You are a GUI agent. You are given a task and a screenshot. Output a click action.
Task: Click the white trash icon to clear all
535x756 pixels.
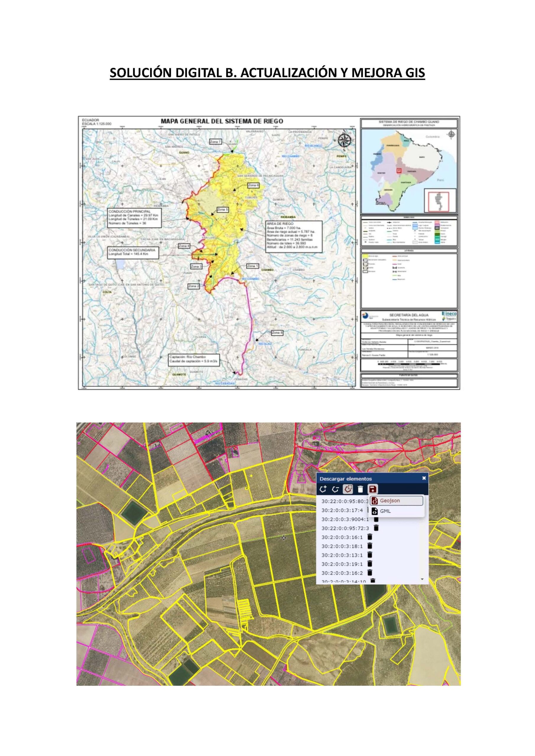(x=360, y=489)
